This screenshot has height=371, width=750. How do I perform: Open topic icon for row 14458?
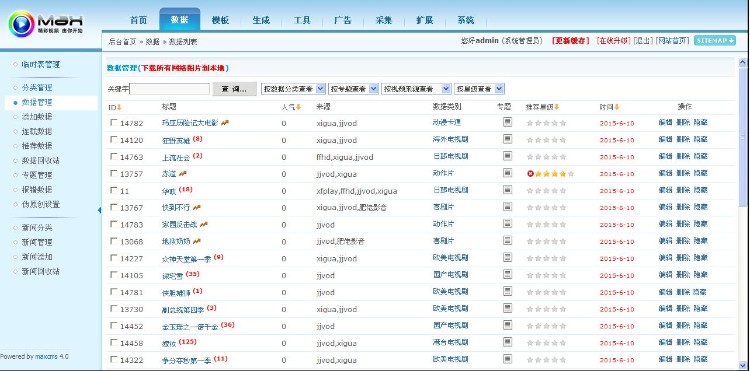point(507,342)
